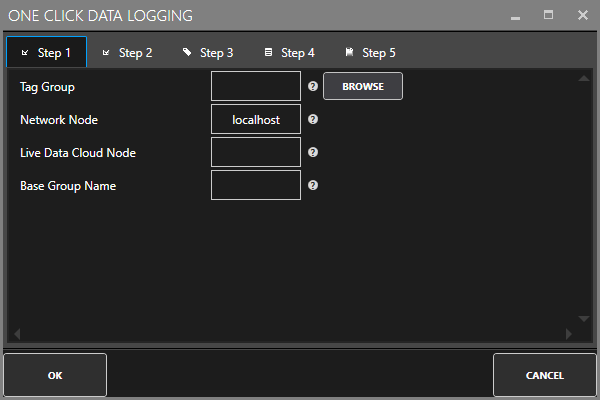
Task: Select the Step 1 tab
Action: tap(46, 53)
